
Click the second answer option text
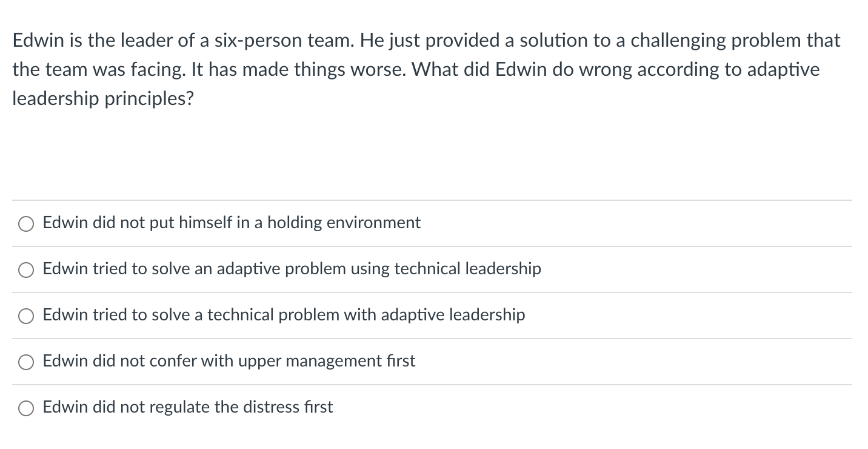(x=292, y=269)
